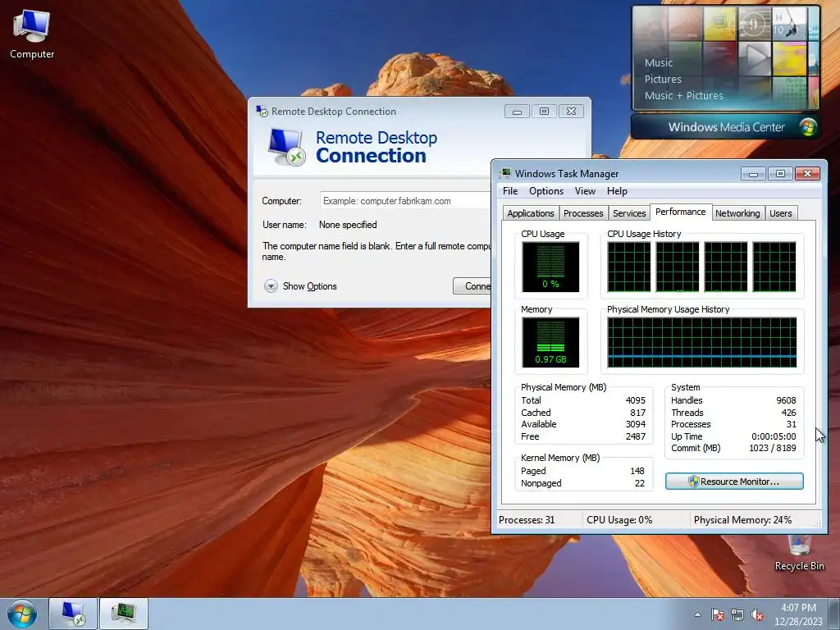Image resolution: width=840 pixels, height=630 pixels.
Task: Open the Recycle Bin desktop icon
Action: click(x=799, y=554)
